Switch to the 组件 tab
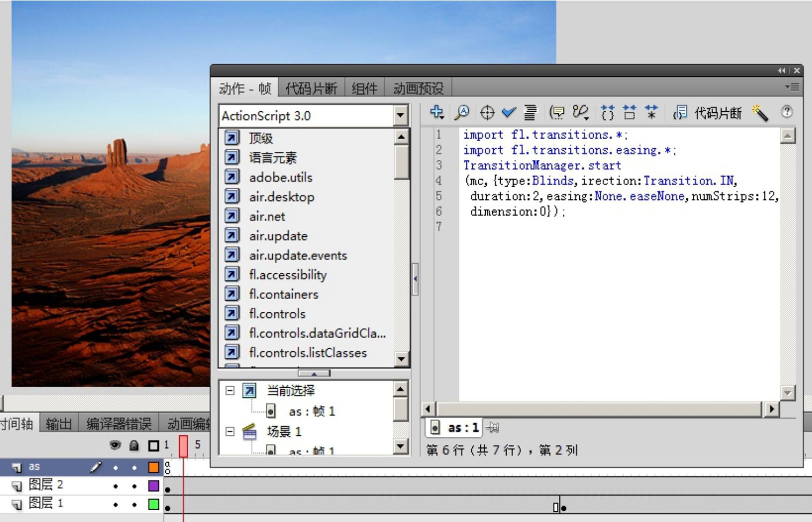 (364, 88)
